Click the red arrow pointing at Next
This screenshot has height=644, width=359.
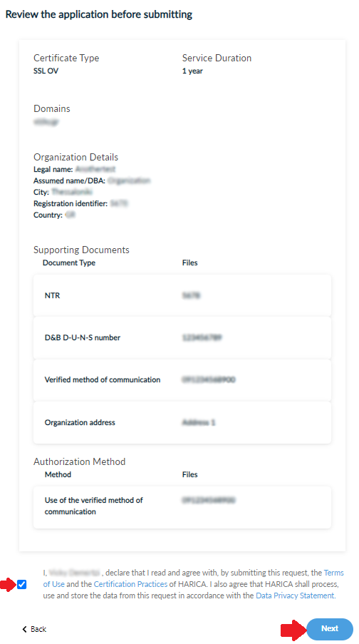293,629
